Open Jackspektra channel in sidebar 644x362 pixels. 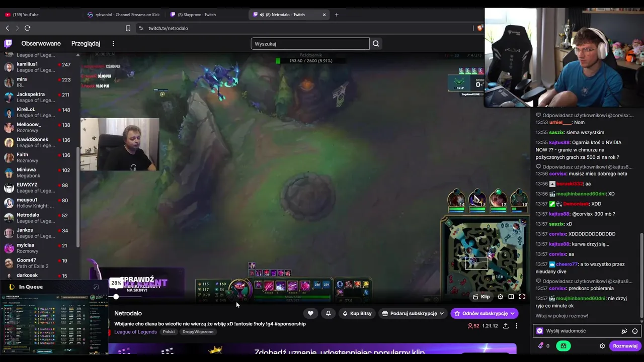coord(38,97)
